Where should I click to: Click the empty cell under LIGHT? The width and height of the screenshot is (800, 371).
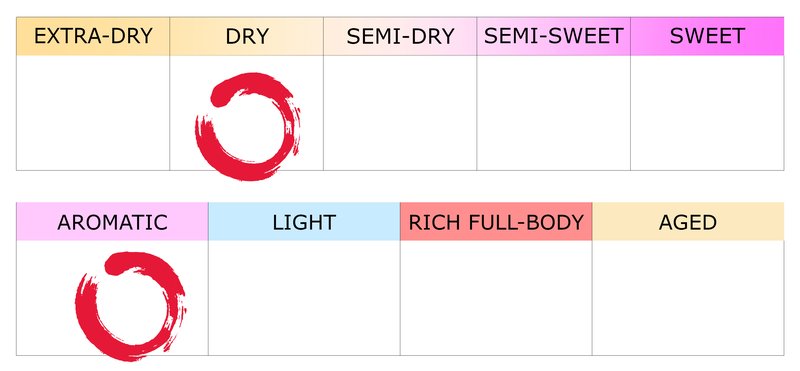point(304,298)
